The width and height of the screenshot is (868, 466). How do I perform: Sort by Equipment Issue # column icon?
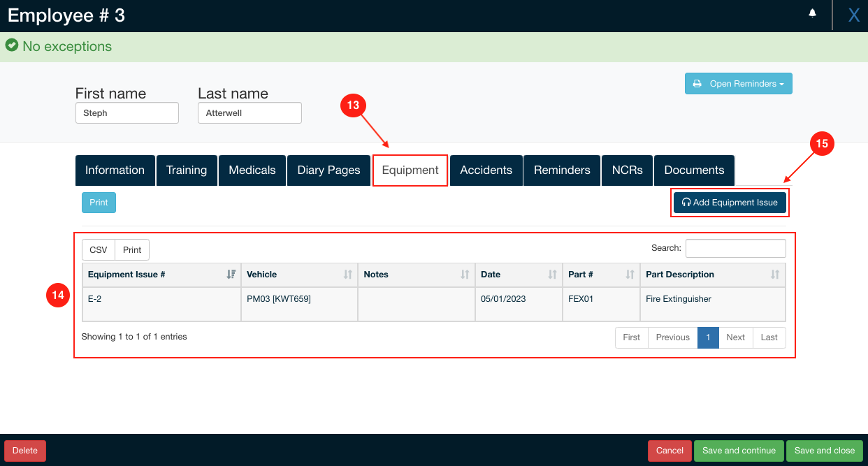pos(231,275)
